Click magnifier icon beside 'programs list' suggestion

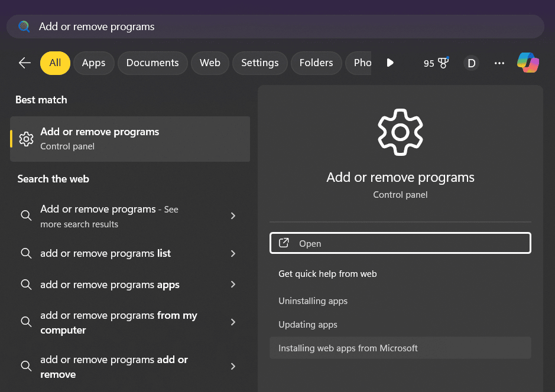(26, 253)
